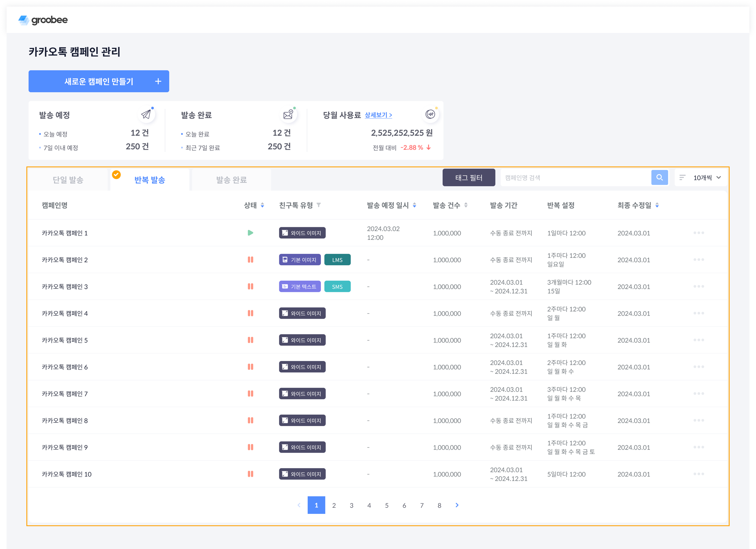
Task: Click the groobee logo
Action: (x=43, y=20)
